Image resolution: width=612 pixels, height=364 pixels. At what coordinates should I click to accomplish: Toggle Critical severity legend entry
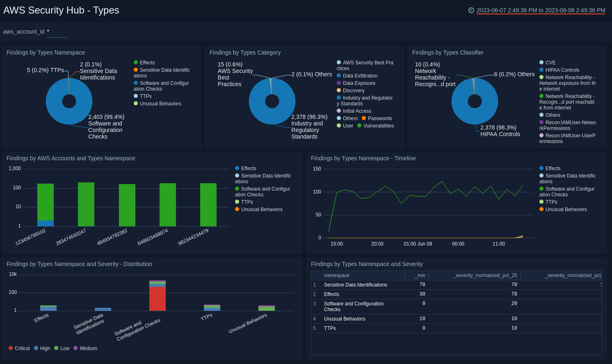[x=19, y=348]
